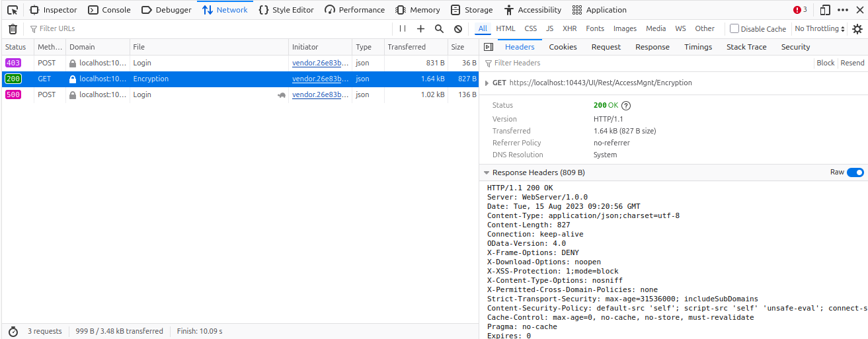
Task: Clear network log with trash icon
Action: (x=13, y=29)
